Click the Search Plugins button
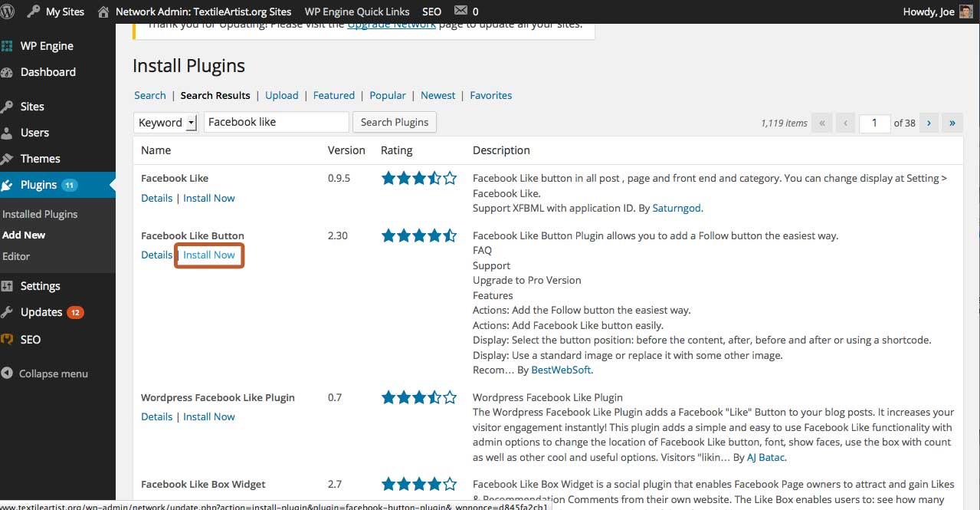Image resolution: width=980 pixels, height=510 pixels. tap(395, 122)
